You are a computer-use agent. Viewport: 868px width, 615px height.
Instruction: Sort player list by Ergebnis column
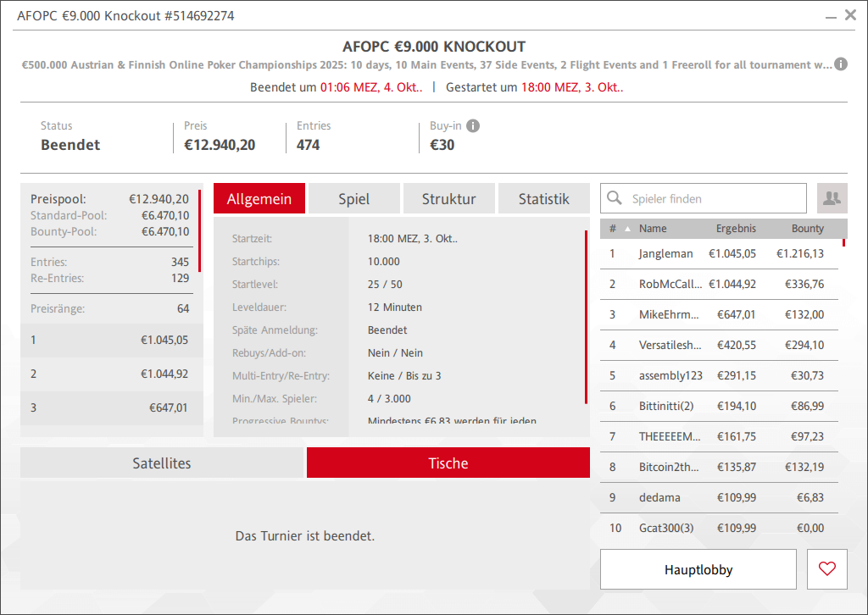pyautogui.click(x=736, y=229)
